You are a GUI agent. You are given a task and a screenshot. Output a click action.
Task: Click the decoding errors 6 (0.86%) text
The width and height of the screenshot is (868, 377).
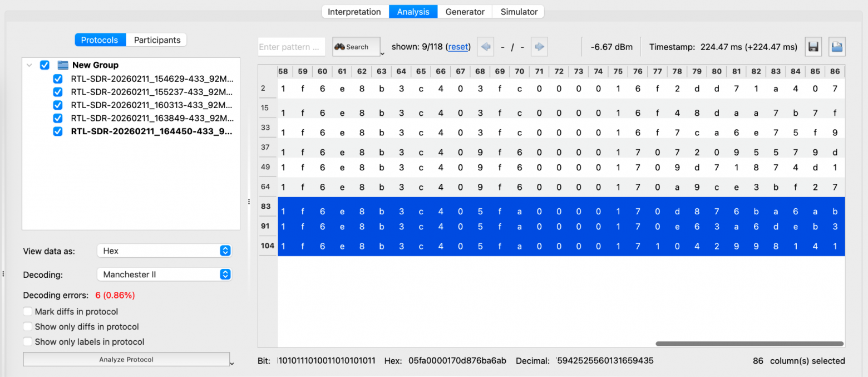[x=115, y=295]
